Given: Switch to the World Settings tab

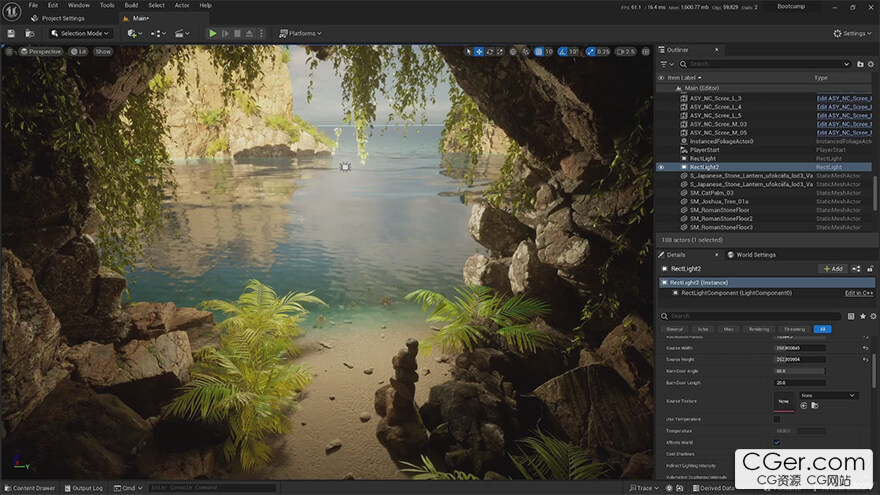Looking at the screenshot, I should coord(751,255).
